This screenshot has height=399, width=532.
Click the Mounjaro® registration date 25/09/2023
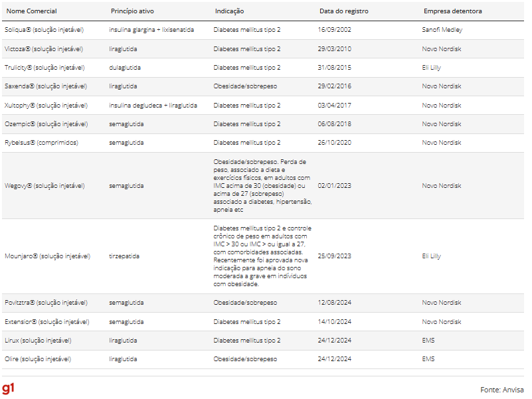(334, 256)
